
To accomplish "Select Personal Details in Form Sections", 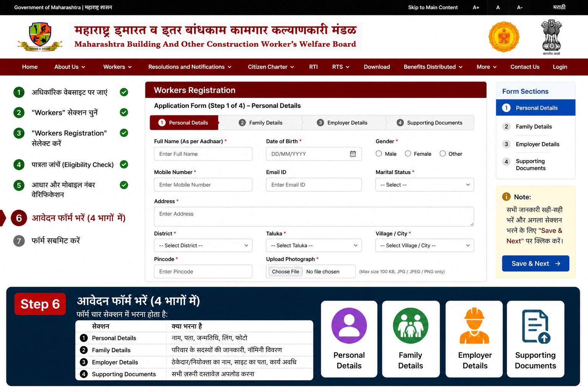I will (536, 108).
